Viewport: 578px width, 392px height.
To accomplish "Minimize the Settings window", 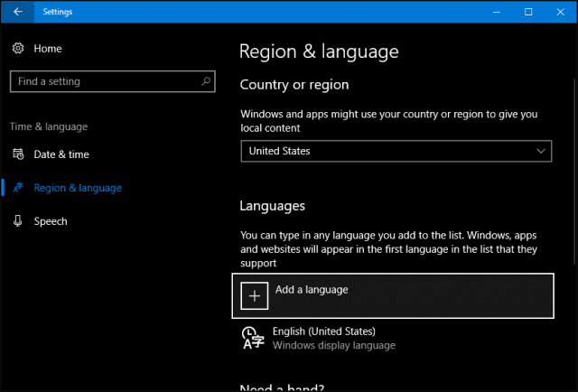I will 497,12.
